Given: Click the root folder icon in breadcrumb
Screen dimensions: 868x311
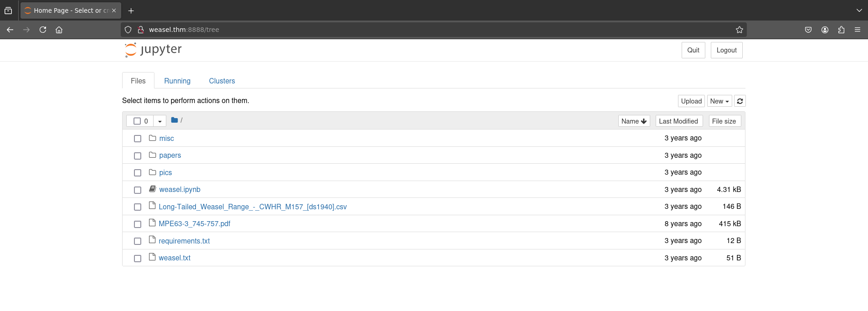Looking at the screenshot, I should pos(174,120).
